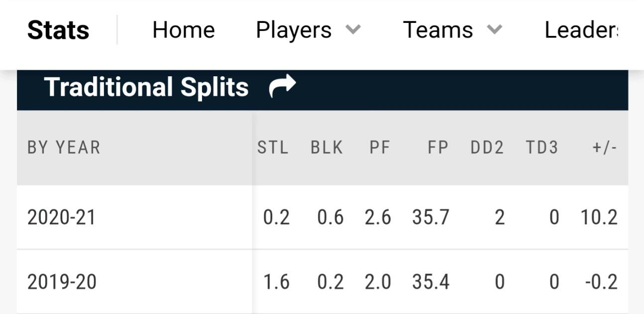The height and width of the screenshot is (314, 644).
Task: Open the Players menu
Action: 294,30
